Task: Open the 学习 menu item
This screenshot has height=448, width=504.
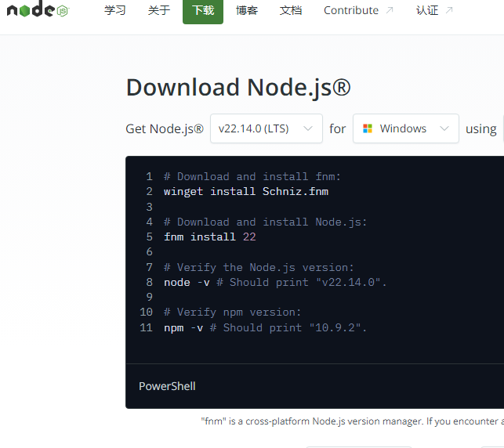Action: (114, 10)
